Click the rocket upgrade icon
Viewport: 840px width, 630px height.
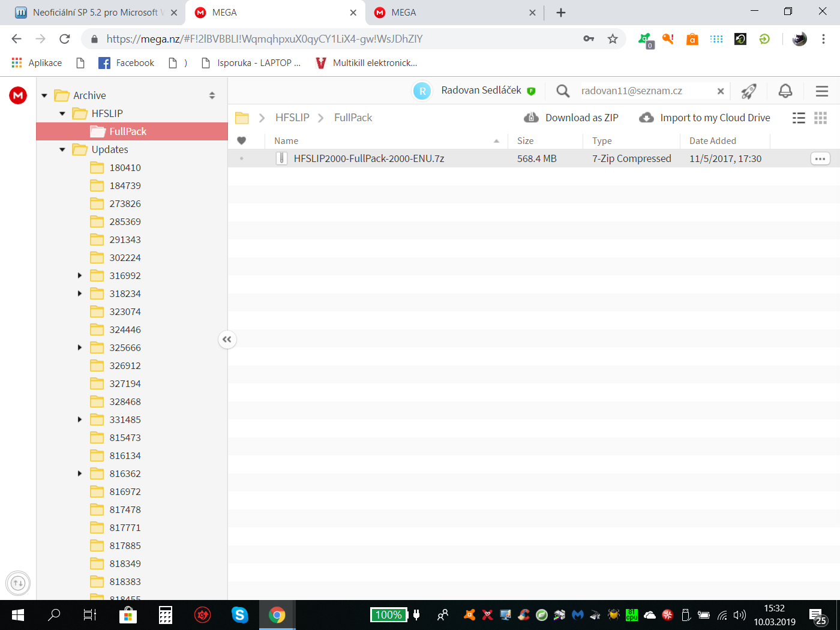(748, 91)
